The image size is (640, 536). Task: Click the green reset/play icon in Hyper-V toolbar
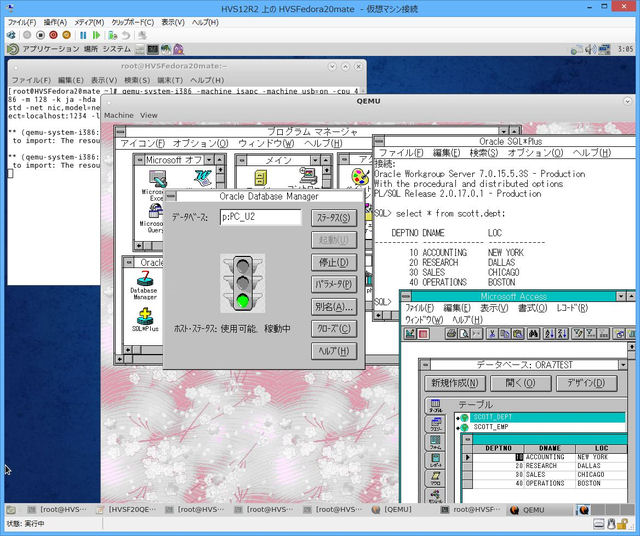tap(96, 35)
